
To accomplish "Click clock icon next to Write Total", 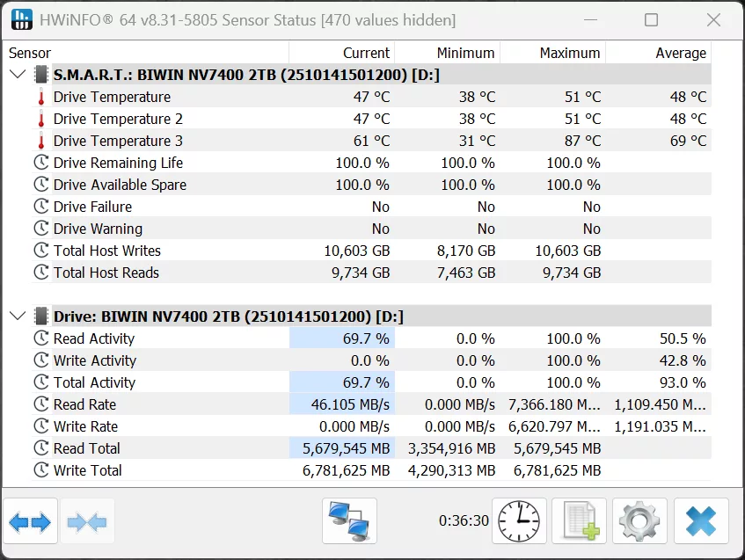I will 41,469.
